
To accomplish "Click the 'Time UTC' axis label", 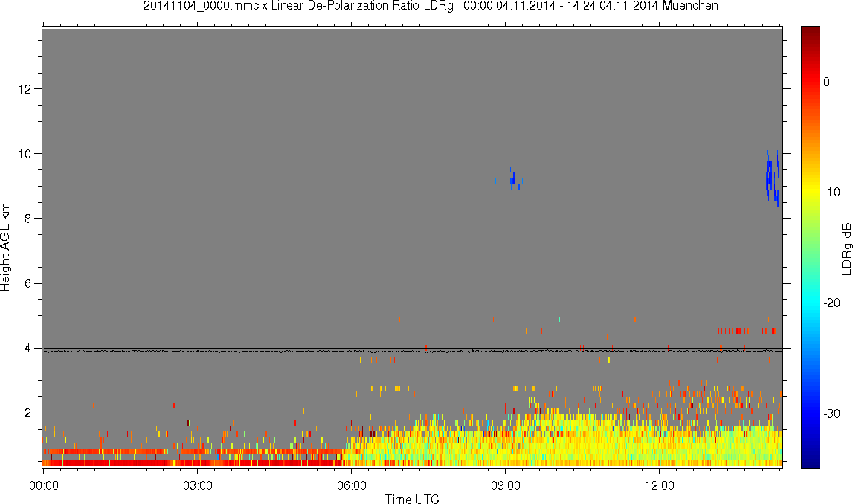I will [412, 499].
